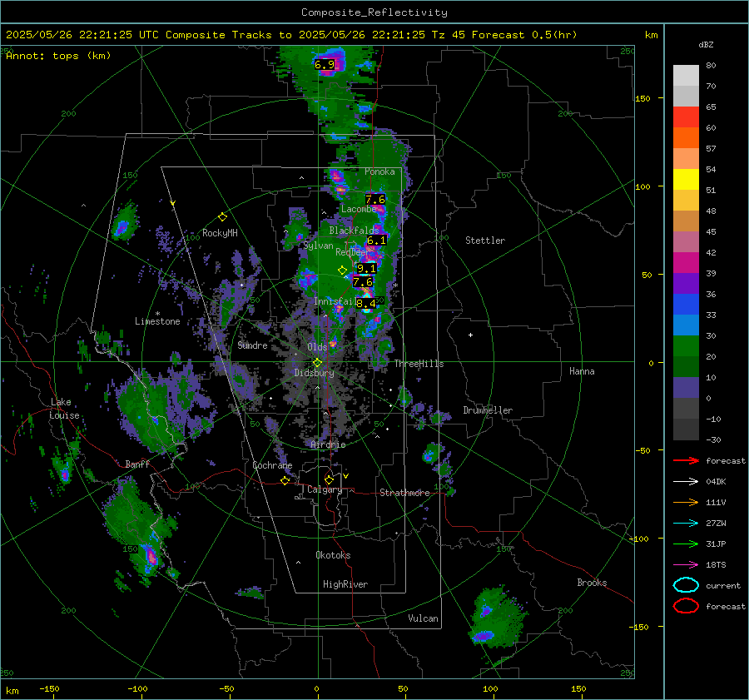
Task: Click the Banff city label
Action: (x=137, y=464)
